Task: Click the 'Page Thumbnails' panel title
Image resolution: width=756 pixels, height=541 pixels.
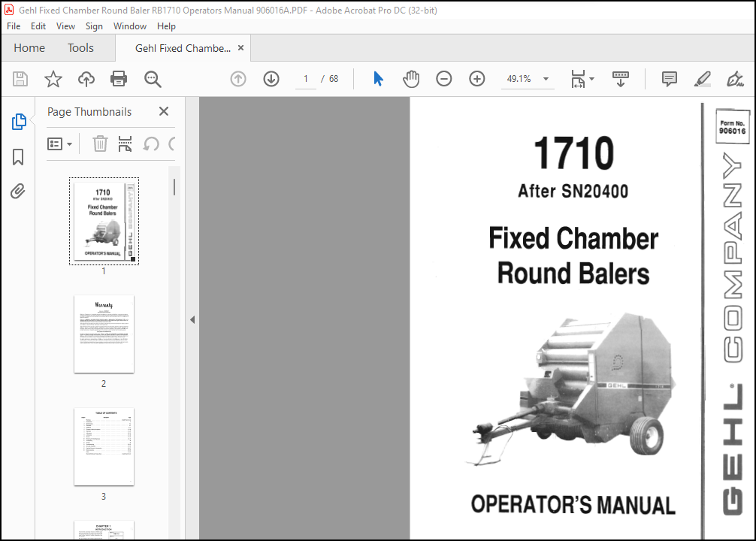Action: click(89, 112)
